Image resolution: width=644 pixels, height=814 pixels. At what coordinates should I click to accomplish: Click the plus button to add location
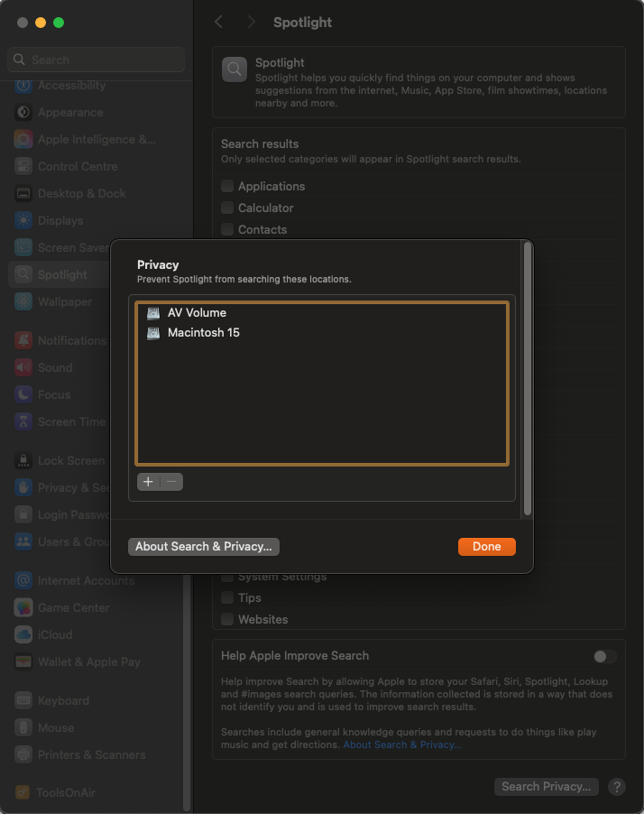pyautogui.click(x=149, y=482)
